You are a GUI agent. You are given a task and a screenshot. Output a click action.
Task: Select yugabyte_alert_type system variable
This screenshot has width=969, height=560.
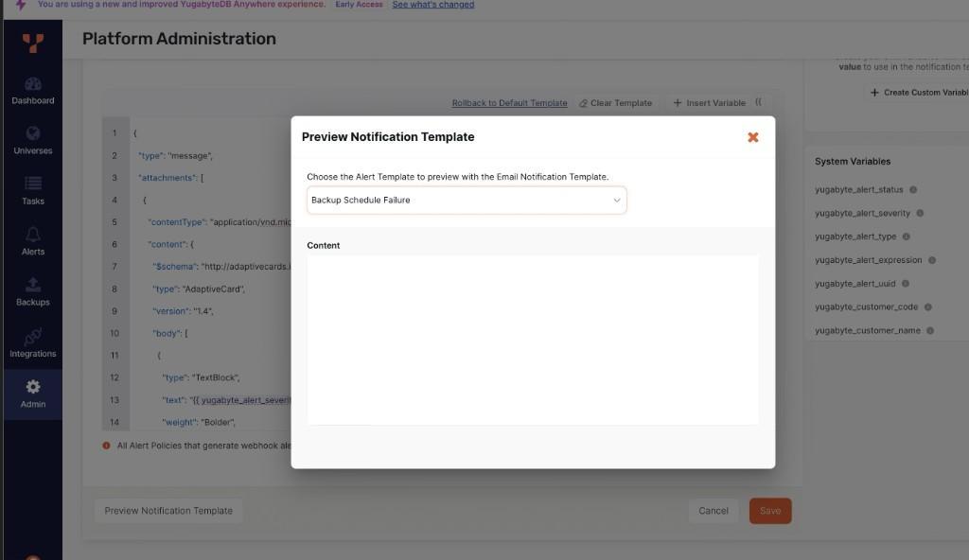tap(855, 236)
